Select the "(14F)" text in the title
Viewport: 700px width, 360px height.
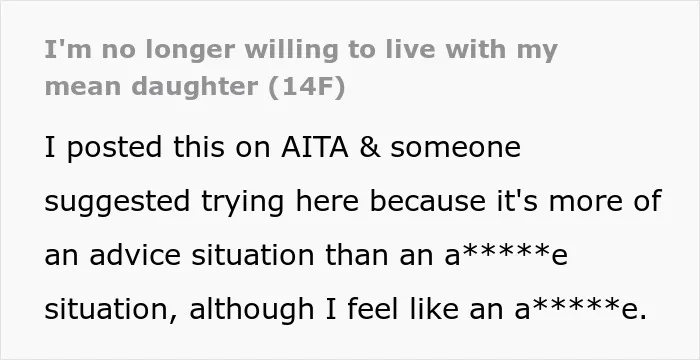click(307, 86)
